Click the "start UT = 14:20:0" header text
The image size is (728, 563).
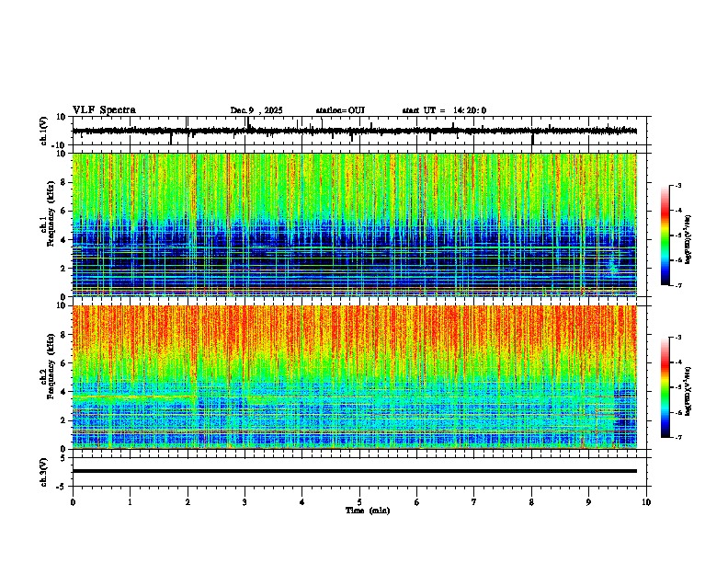click(x=444, y=110)
